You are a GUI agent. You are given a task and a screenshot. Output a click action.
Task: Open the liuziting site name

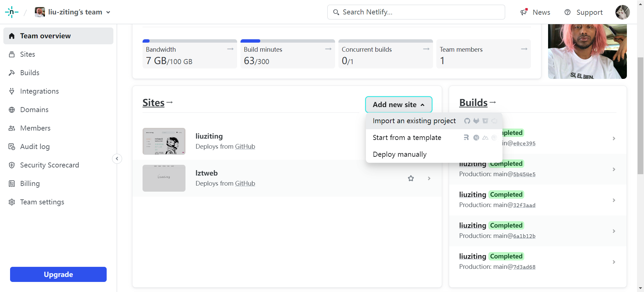(209, 136)
